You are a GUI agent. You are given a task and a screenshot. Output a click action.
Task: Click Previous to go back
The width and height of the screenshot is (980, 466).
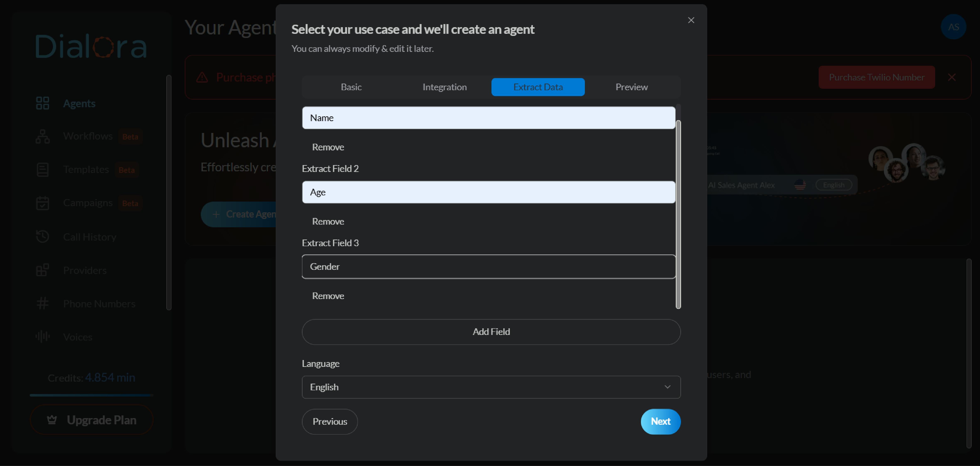330,421
